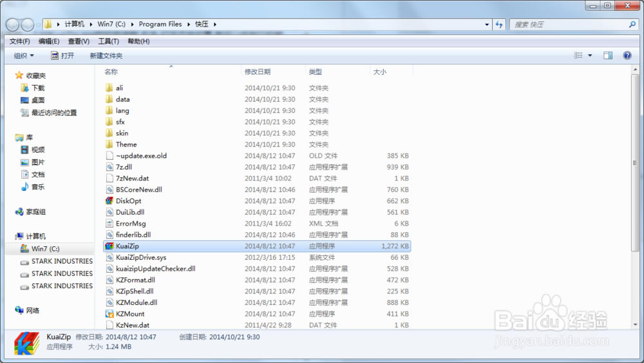Open the 组织 dropdown menu
Image resolution: width=644 pixels, height=363 pixels.
[24, 55]
